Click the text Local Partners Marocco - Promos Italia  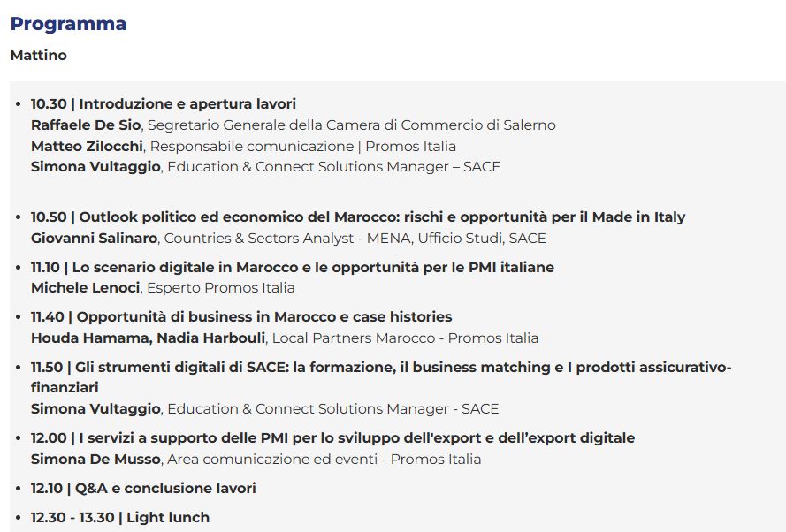coord(405,338)
